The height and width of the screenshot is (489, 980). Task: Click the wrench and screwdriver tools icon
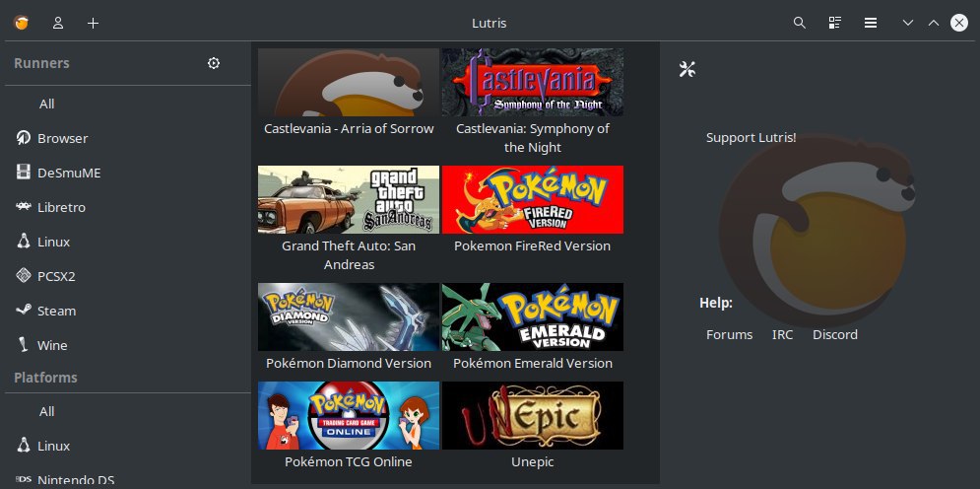(687, 69)
